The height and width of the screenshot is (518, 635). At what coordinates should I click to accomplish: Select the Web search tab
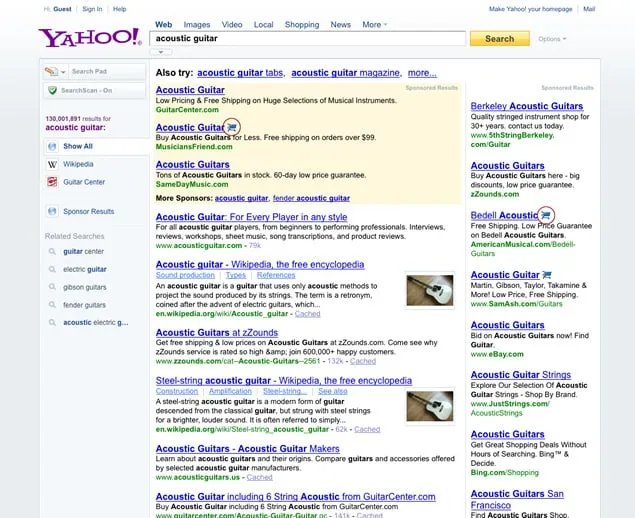(164, 25)
